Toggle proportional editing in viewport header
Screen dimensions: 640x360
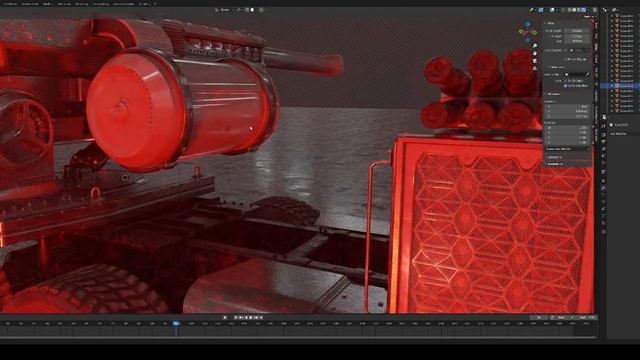(x=262, y=10)
